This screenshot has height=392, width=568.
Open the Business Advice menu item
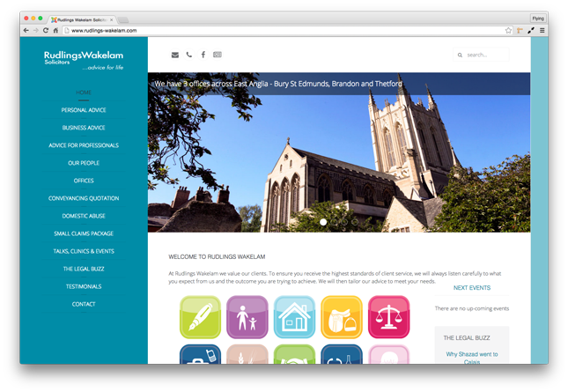[84, 128]
